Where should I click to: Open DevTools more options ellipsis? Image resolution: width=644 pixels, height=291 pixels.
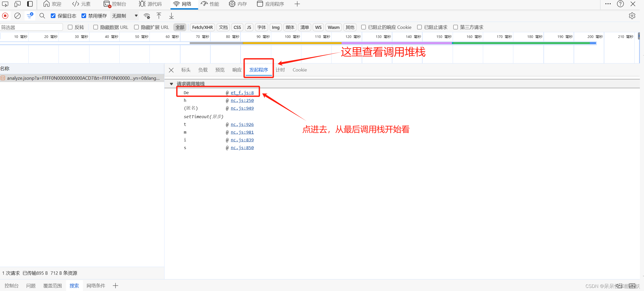pos(608,4)
